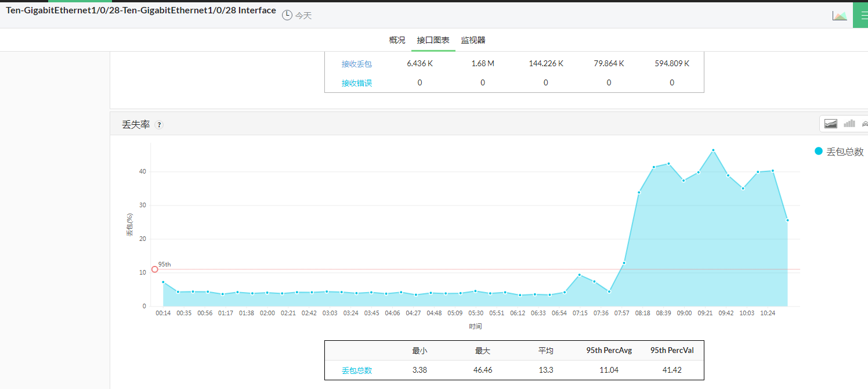Click the 1.68 M value in 接收丢包 row
Screen dimensions: 868x389
tap(483, 63)
